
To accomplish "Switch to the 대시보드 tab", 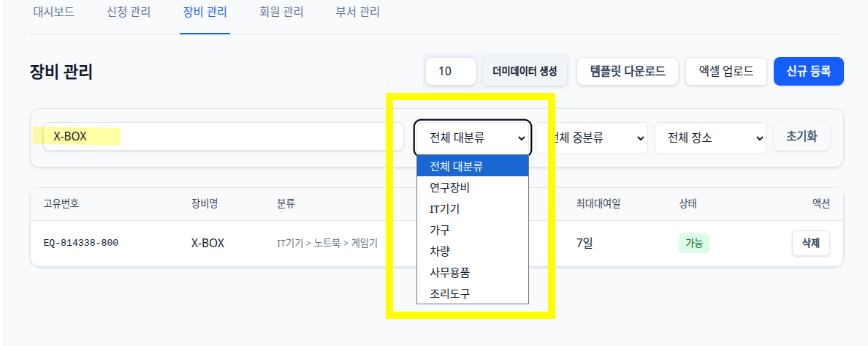I will pos(52,12).
